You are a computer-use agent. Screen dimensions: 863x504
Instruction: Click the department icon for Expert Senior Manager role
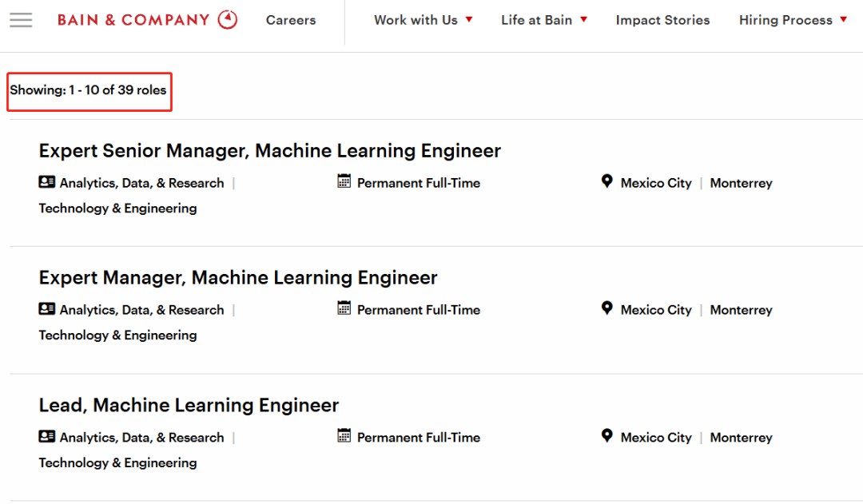[47, 182]
